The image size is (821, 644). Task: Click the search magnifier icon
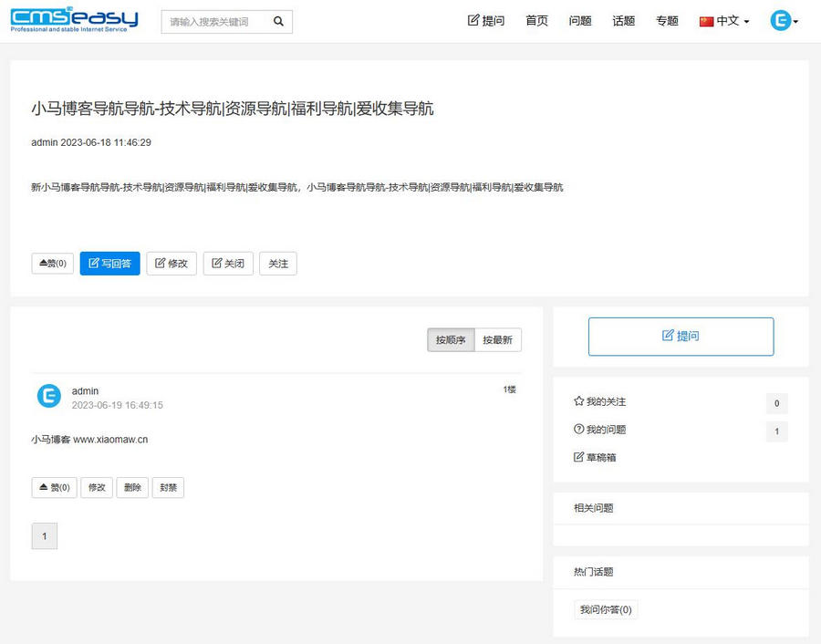279,22
